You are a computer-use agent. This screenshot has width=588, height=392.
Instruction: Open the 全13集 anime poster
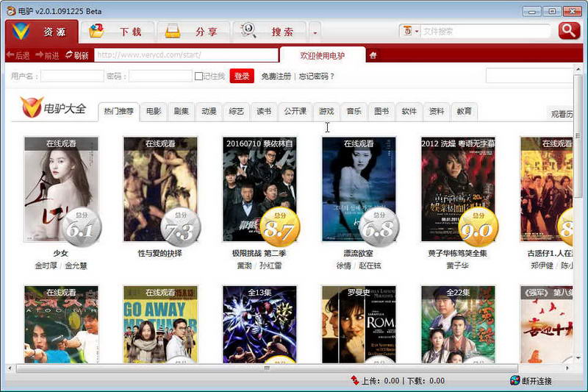click(x=259, y=324)
